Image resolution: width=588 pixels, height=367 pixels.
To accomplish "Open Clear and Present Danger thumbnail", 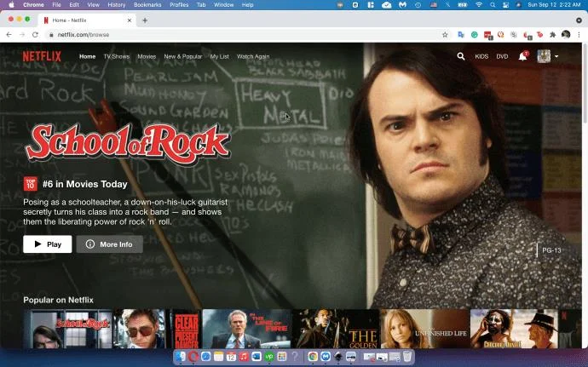I will [157, 329].
